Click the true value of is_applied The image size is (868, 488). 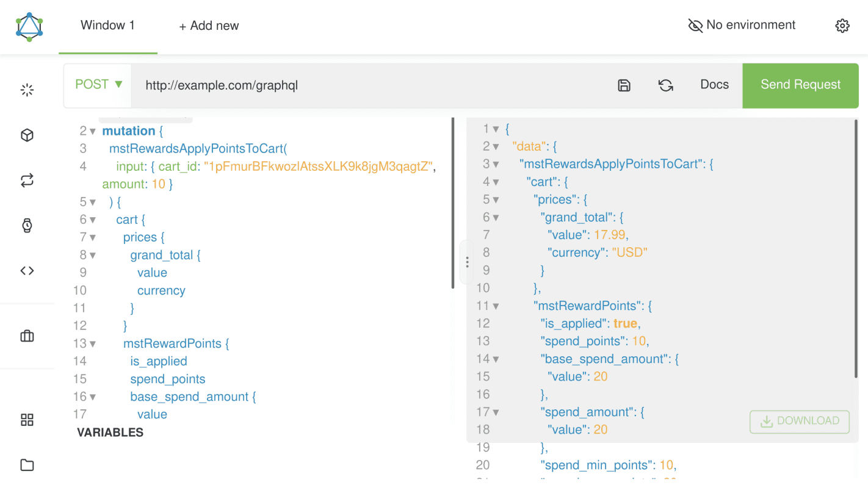pyautogui.click(x=625, y=323)
